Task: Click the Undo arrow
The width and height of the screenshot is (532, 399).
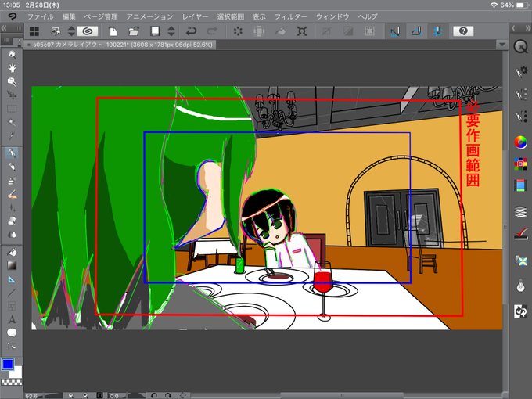Action: [x=192, y=31]
